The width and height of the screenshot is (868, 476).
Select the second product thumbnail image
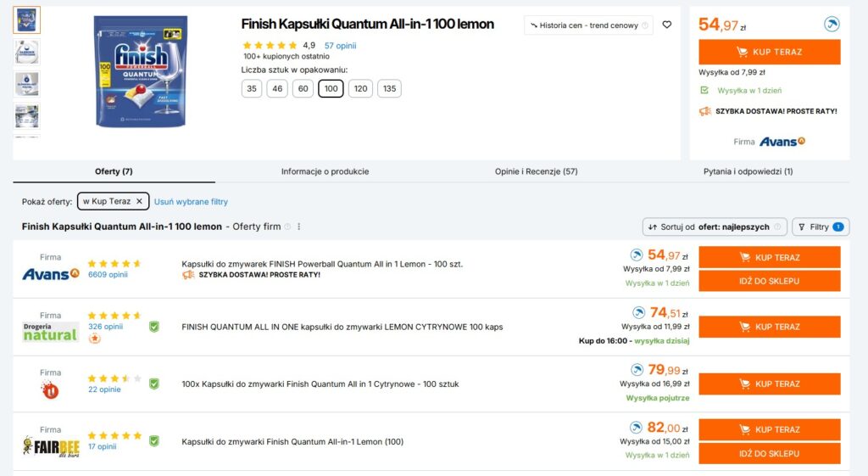point(26,52)
